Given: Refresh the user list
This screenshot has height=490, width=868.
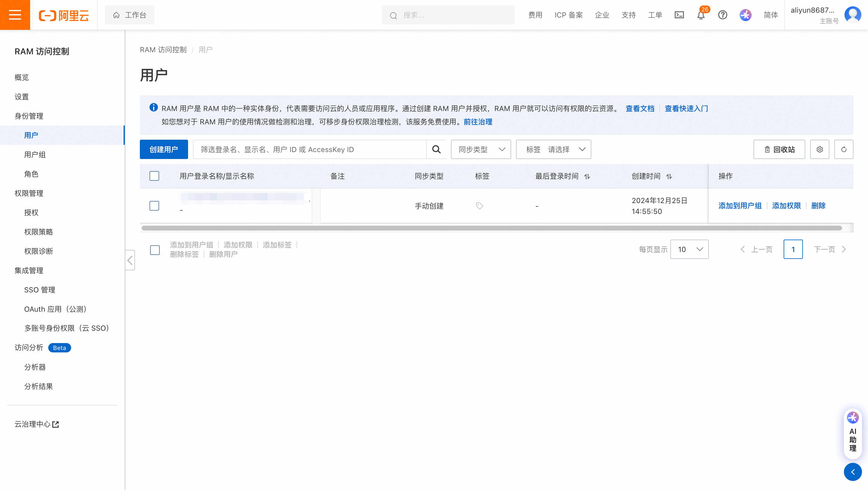Looking at the screenshot, I should 843,149.
